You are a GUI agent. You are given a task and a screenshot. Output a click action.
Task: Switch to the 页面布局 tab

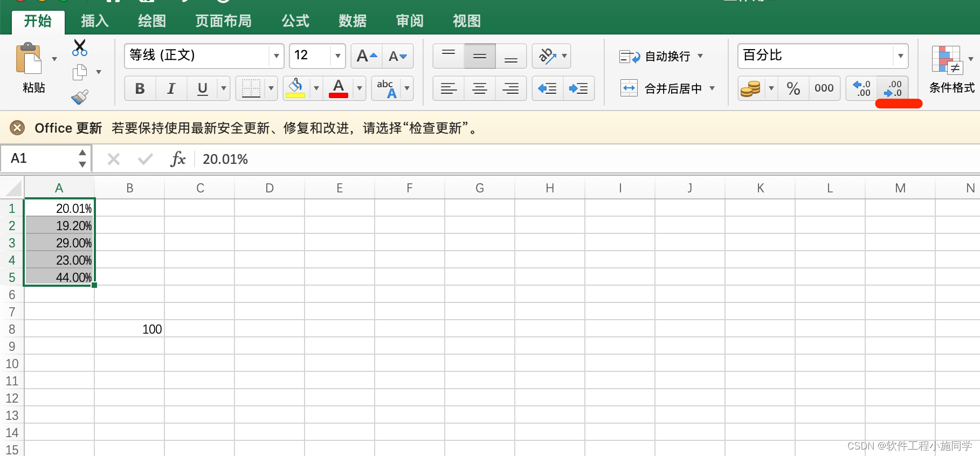[x=223, y=21]
